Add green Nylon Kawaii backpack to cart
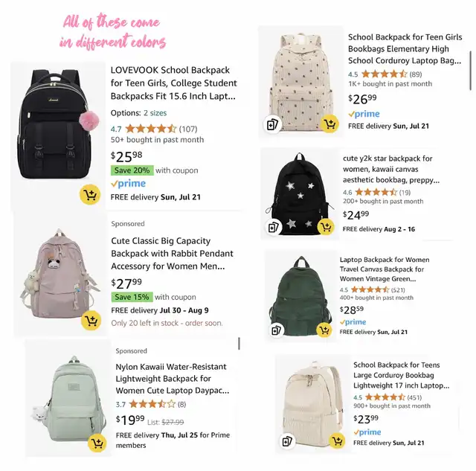This screenshot has height=471, width=476. click(x=97, y=443)
